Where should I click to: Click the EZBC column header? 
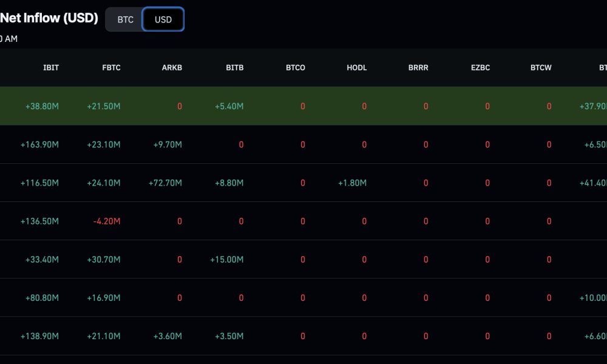(x=480, y=68)
